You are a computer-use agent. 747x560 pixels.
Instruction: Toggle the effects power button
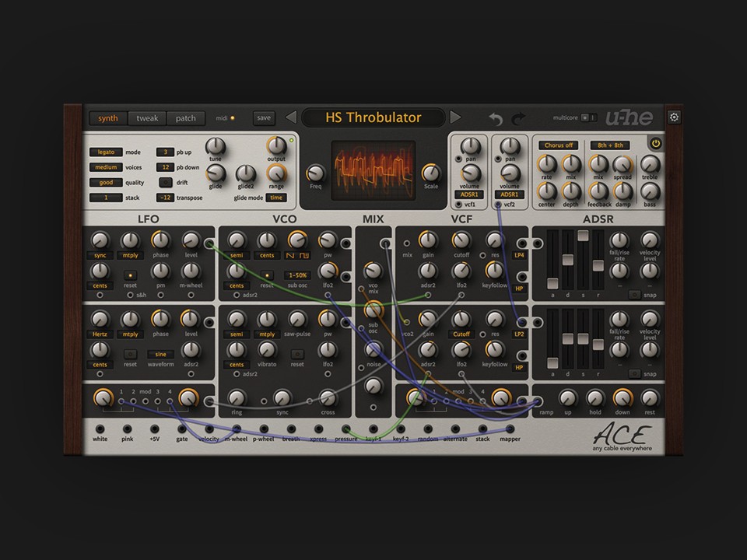(x=655, y=143)
